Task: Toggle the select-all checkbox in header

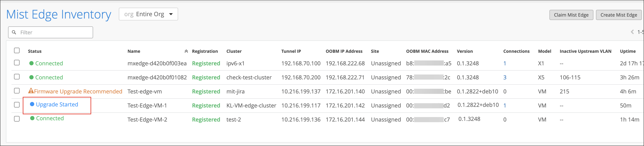Action: tap(17, 51)
